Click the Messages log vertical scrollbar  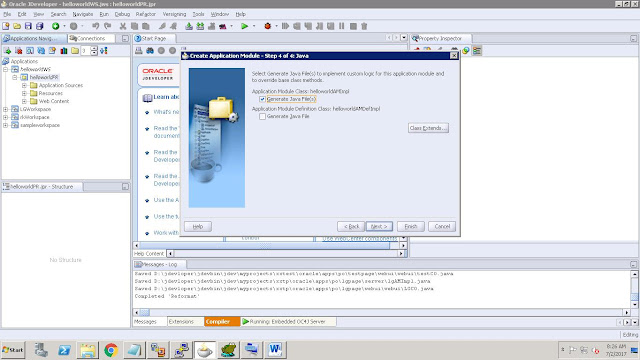(x=634, y=289)
